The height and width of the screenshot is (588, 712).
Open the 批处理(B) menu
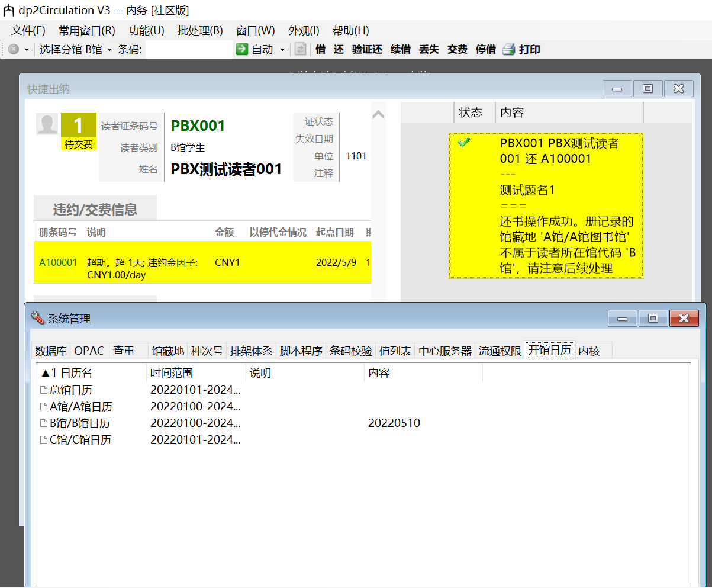click(x=199, y=31)
